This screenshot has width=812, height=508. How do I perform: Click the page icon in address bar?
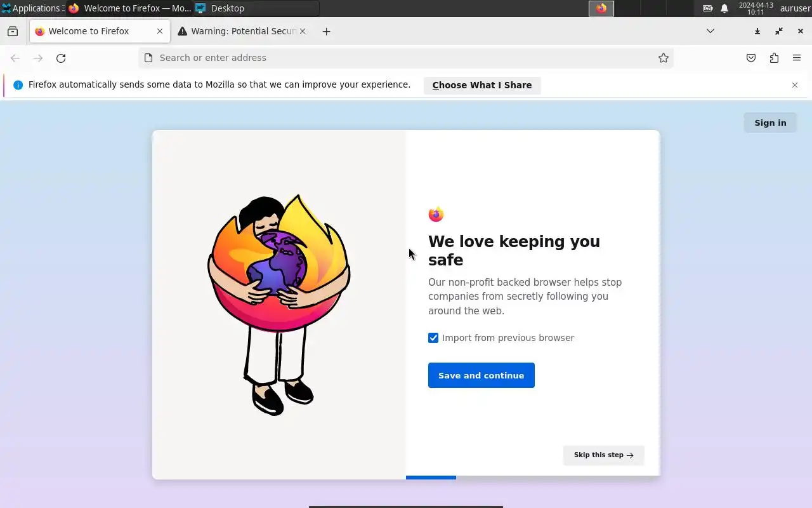(148, 58)
